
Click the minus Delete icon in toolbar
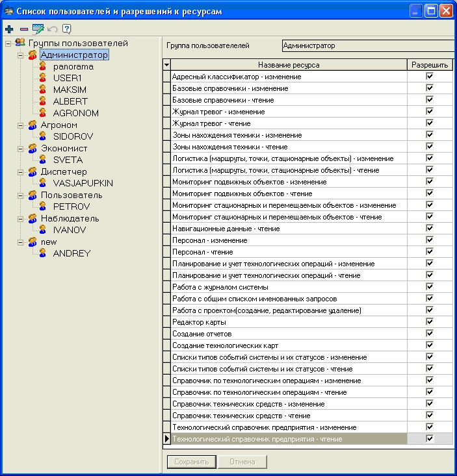[x=24, y=29]
